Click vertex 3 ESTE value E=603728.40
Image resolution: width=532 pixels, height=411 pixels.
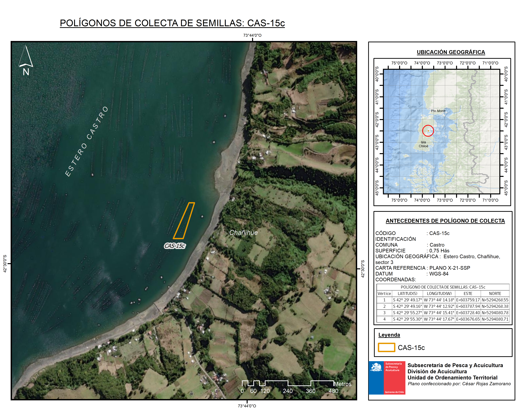[468, 313]
